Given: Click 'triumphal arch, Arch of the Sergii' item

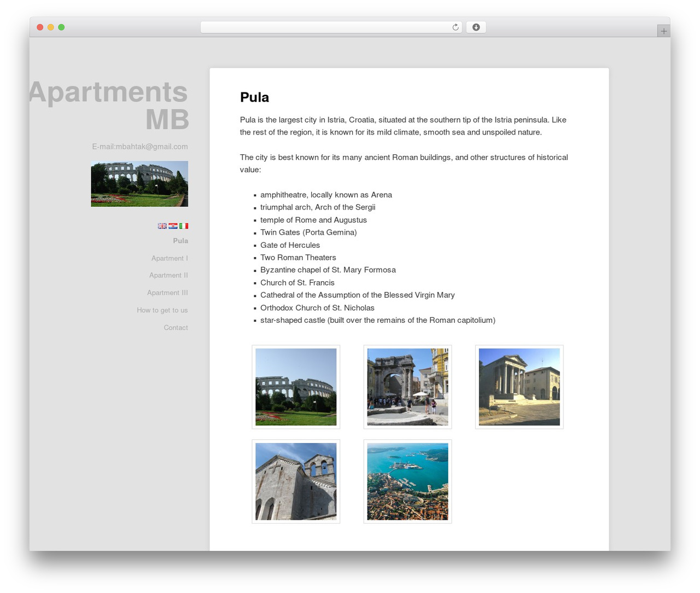Looking at the screenshot, I should click(318, 207).
